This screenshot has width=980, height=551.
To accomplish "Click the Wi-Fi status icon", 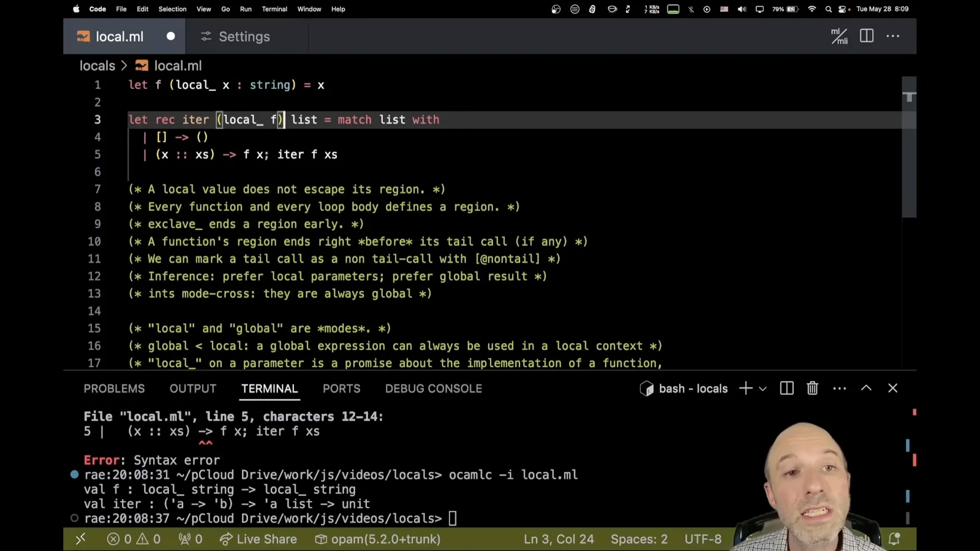I will 812,9.
